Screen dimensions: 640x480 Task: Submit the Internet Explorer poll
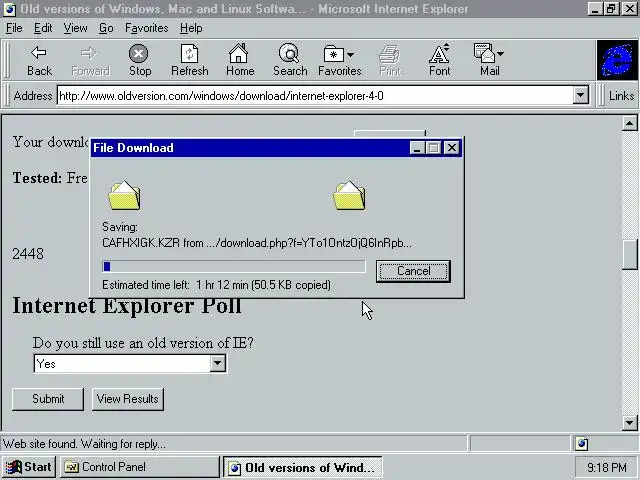click(48, 399)
